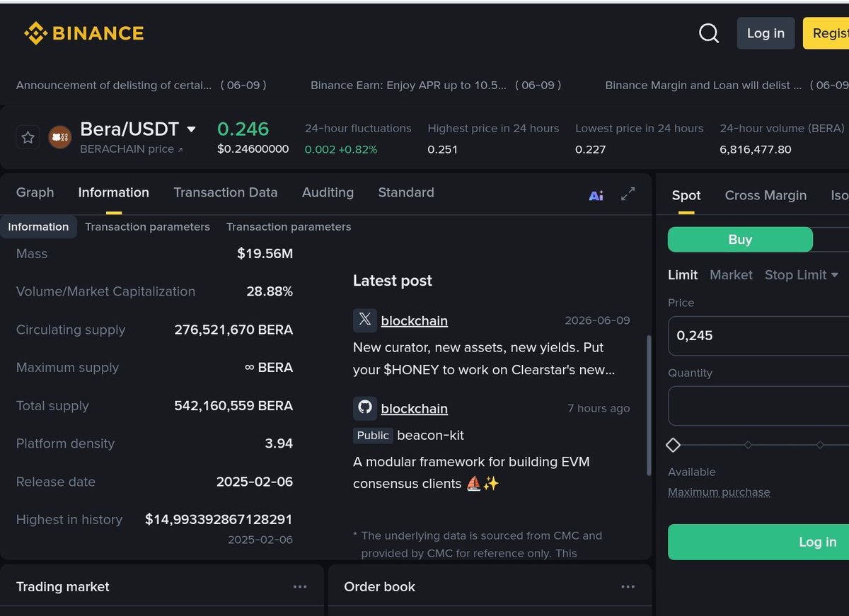The height and width of the screenshot is (616, 849).
Task: Click the Maximum purchase link
Action: 719,492
